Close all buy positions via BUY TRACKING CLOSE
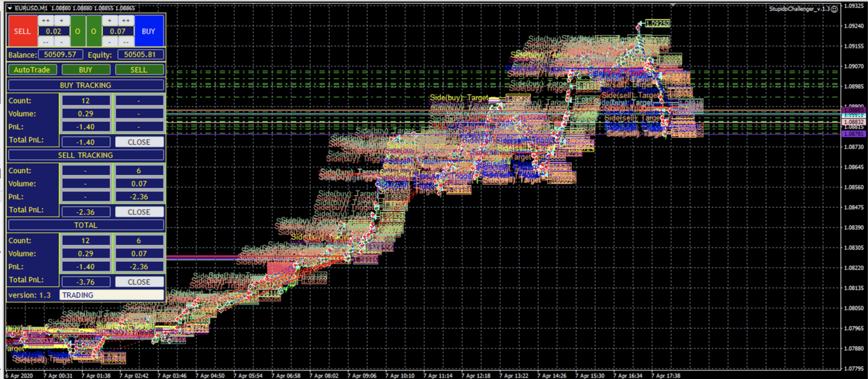The image size is (868, 379). (x=139, y=142)
